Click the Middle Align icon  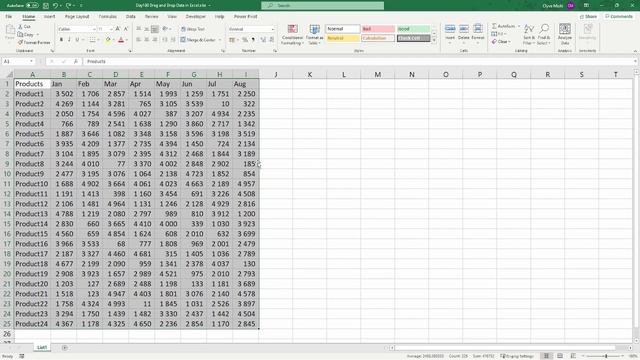pos(147,29)
